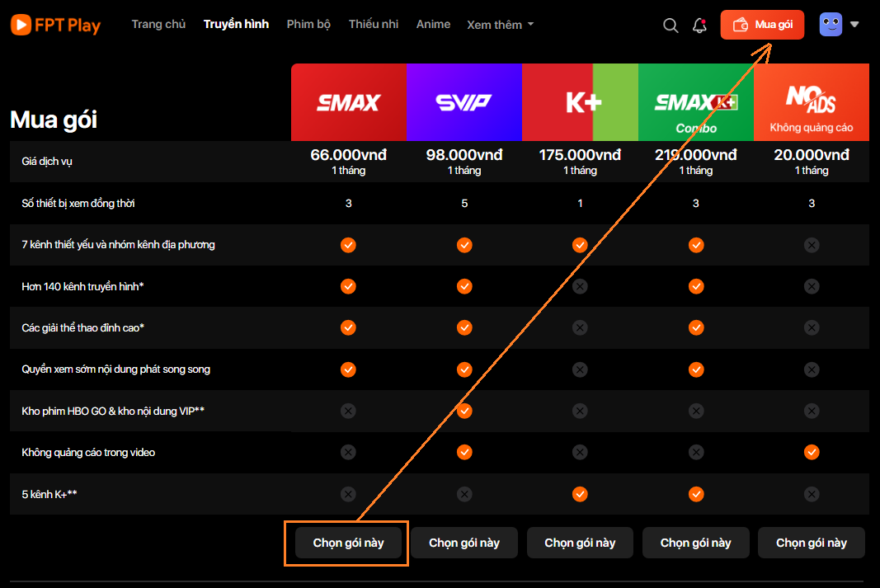The height and width of the screenshot is (588, 880).
Task: Expand the Xem thêm menu
Action: tap(500, 25)
